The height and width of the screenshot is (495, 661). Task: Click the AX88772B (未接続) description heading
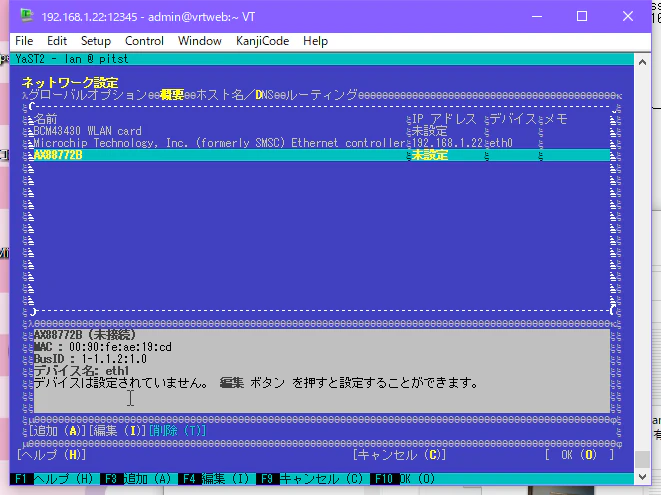(x=85, y=335)
